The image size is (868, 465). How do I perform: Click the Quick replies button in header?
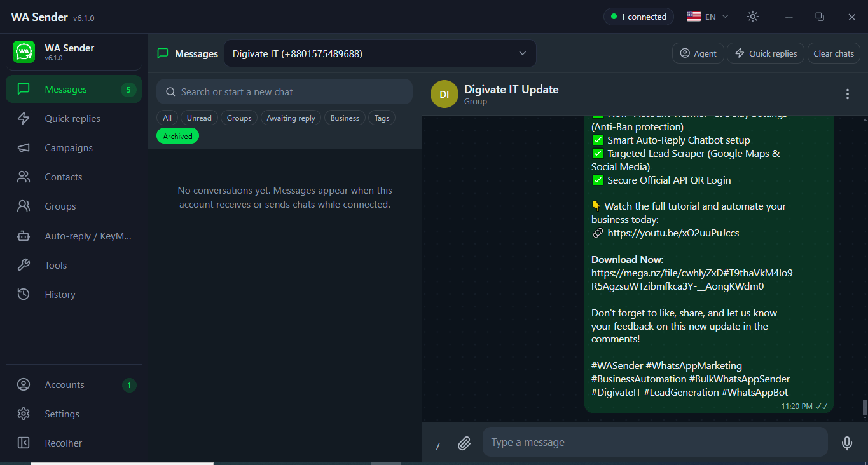tap(766, 53)
